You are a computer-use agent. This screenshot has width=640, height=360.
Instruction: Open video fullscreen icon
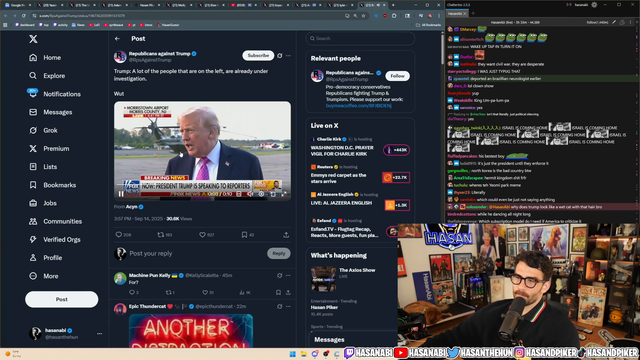tap(284, 194)
